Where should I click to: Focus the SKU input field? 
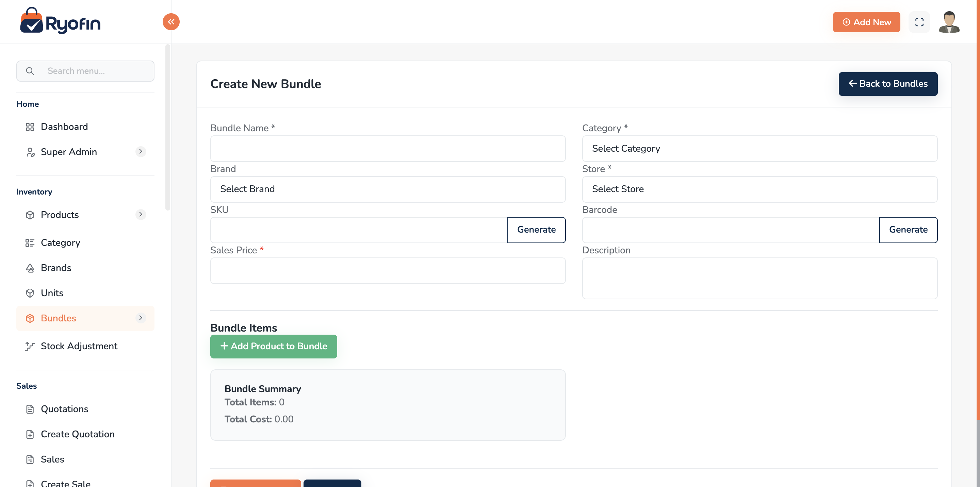[359, 230]
